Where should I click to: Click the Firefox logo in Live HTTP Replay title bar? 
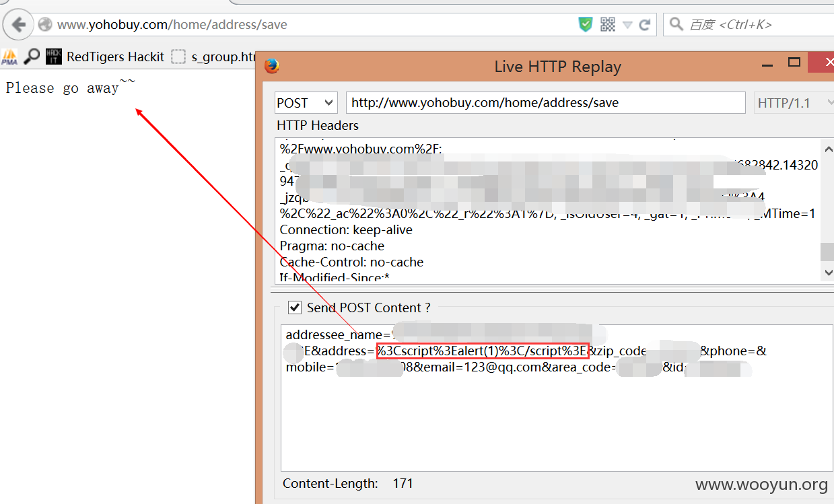pos(272,66)
